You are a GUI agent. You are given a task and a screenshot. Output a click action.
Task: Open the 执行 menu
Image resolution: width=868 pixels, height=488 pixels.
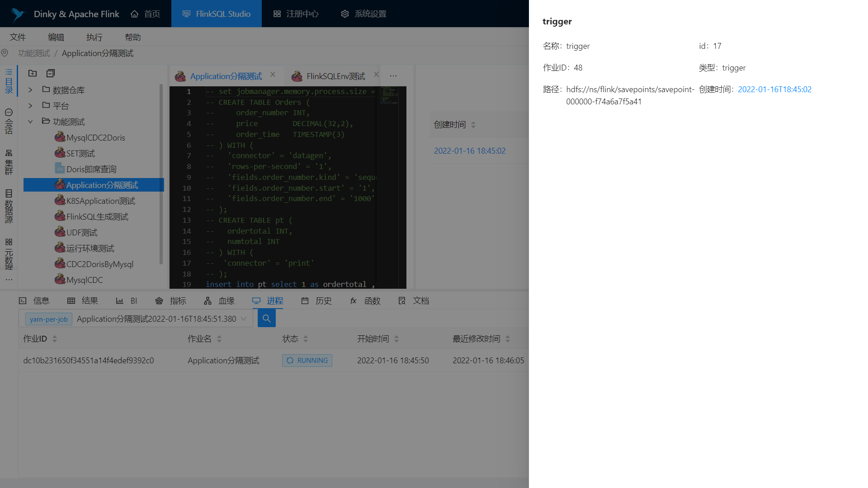point(94,37)
